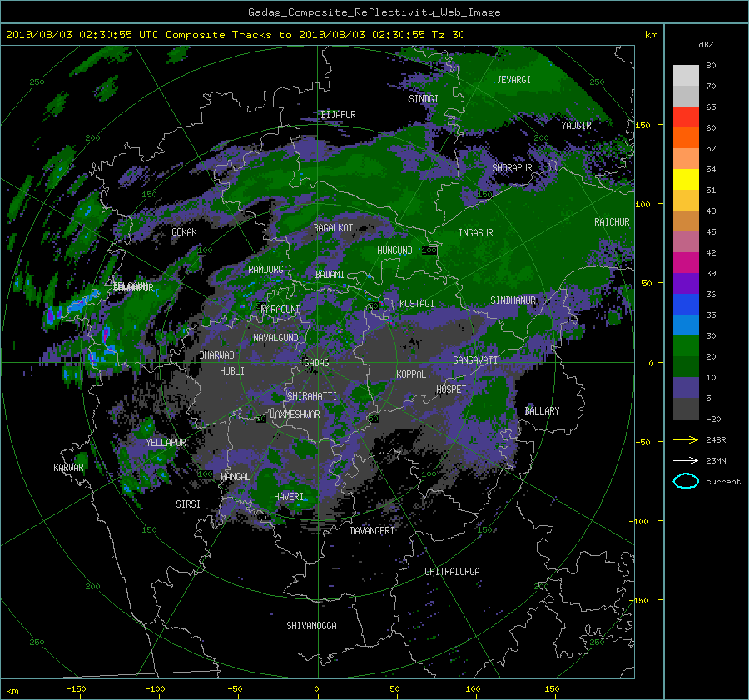The width and height of the screenshot is (749, 700).
Task: Click the KUSTAGI city label
Action: 417,304
